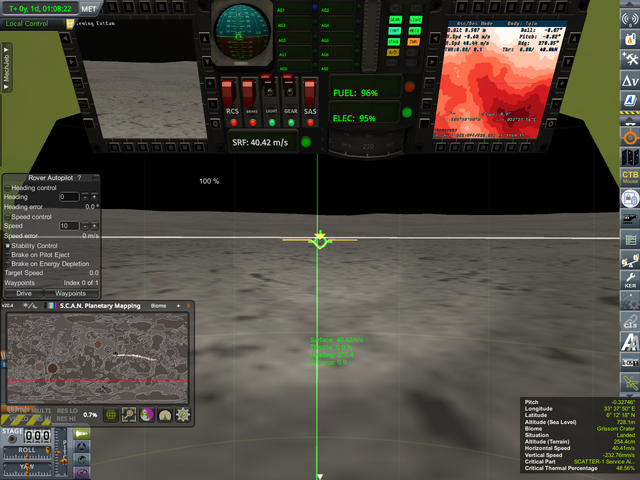Increase Heading value with plus button
This screenshot has height=480, width=640.
coord(94,197)
